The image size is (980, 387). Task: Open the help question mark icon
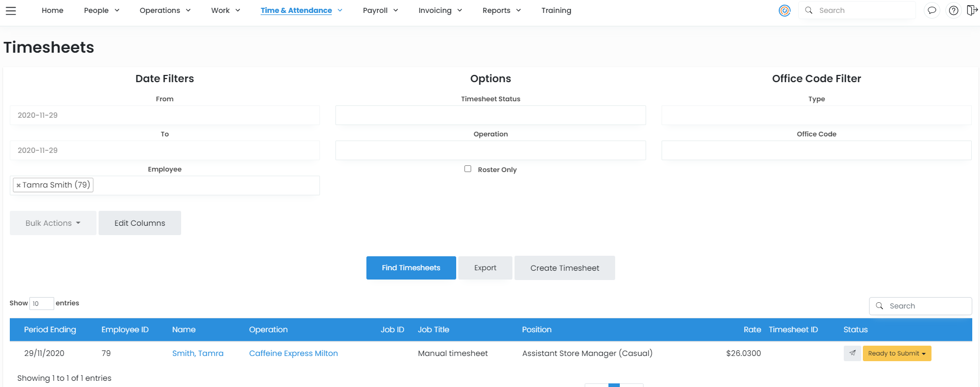coord(954,10)
